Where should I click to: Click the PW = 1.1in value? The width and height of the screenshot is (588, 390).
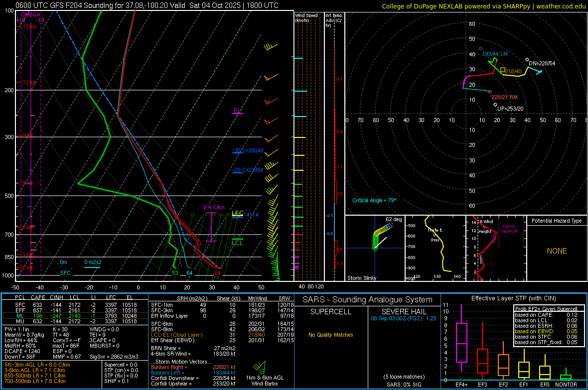pyautogui.click(x=17, y=329)
